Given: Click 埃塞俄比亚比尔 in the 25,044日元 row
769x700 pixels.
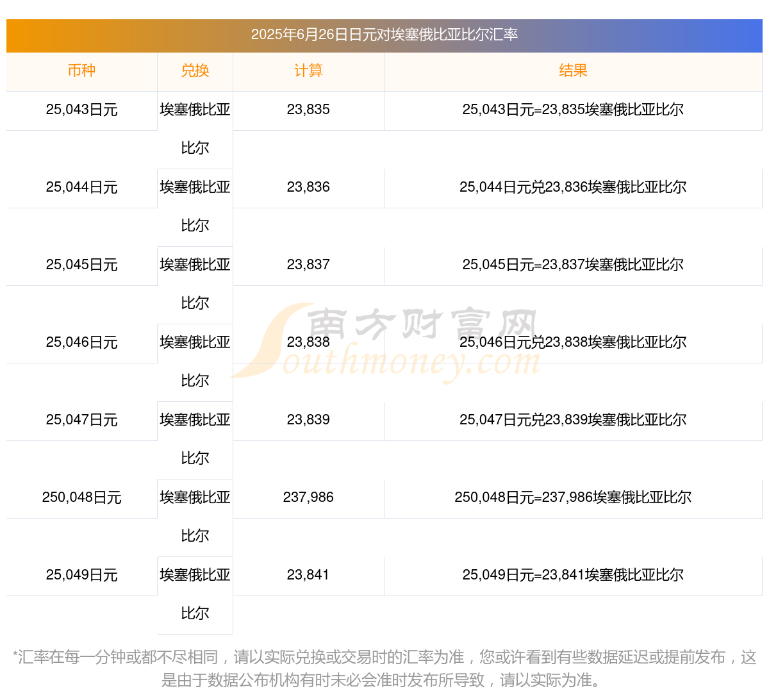Looking at the screenshot, I should 195,206.
